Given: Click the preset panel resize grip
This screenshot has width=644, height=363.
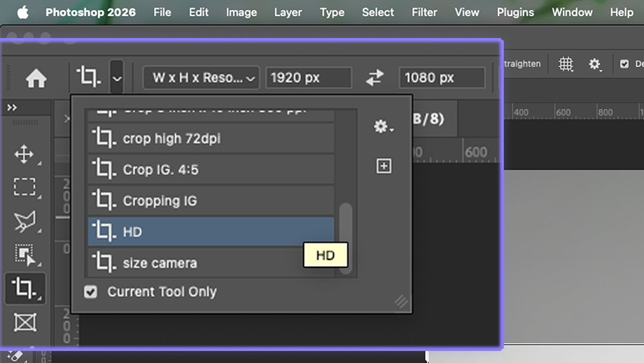Looking at the screenshot, I should coord(402,302).
